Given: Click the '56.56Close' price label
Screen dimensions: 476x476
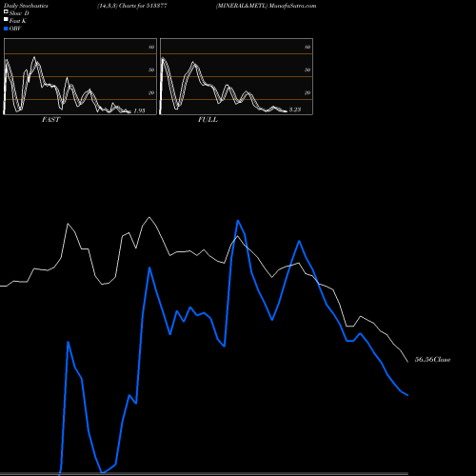Looking at the screenshot, I should pos(432,360).
